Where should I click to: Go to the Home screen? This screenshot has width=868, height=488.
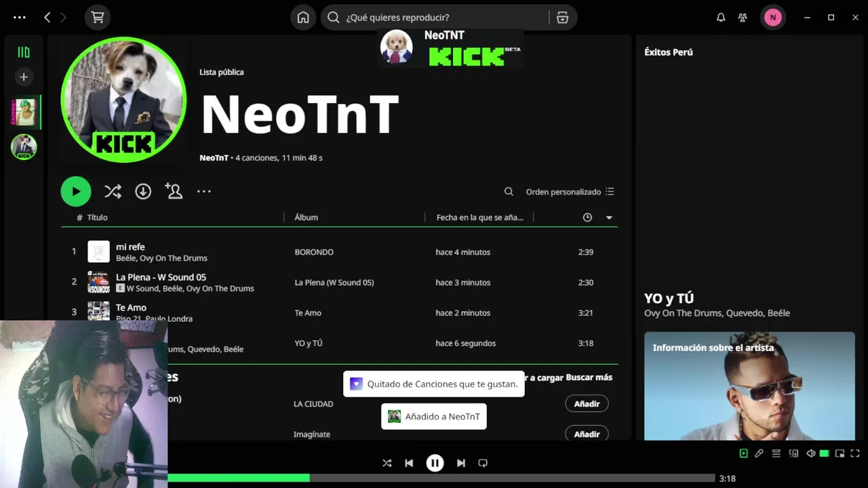pos(303,18)
